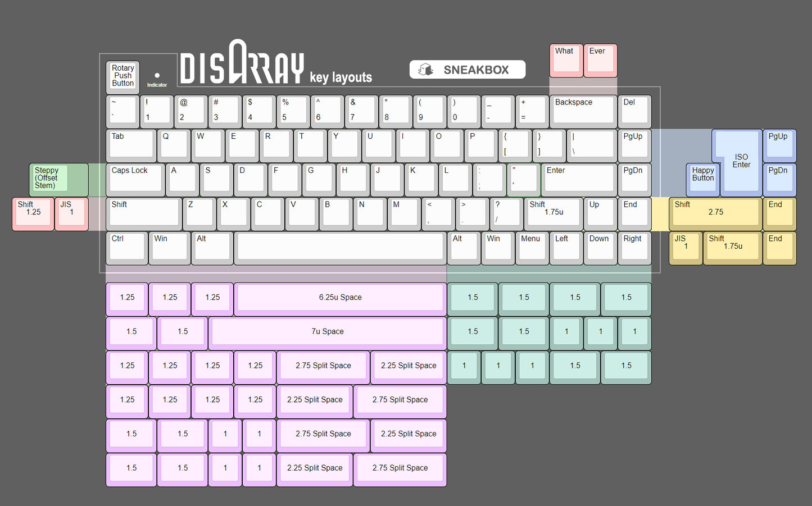The width and height of the screenshot is (812, 506).
Task: Select the ISO Enter key
Action: pyautogui.click(x=741, y=161)
